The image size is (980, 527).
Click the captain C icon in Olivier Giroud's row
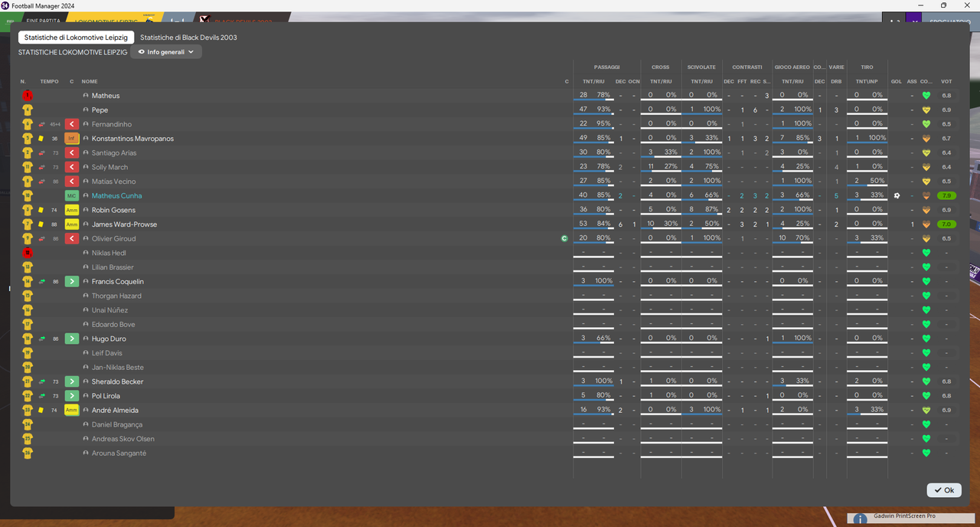point(564,238)
